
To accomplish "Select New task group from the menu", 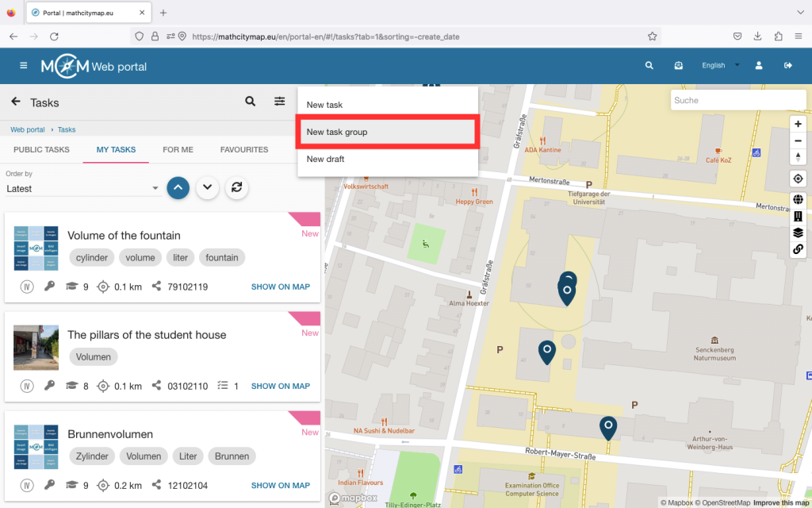I will pyautogui.click(x=387, y=132).
